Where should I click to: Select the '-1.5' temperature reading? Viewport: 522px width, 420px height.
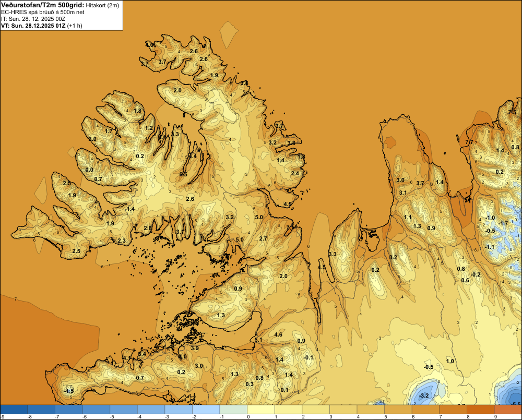pyautogui.click(x=68, y=391)
